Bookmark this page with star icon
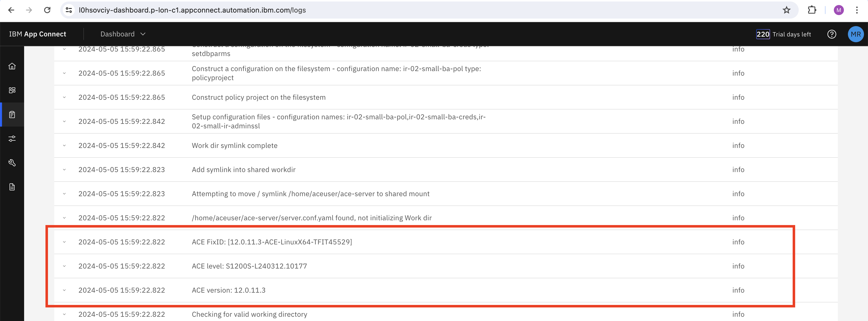 (786, 10)
